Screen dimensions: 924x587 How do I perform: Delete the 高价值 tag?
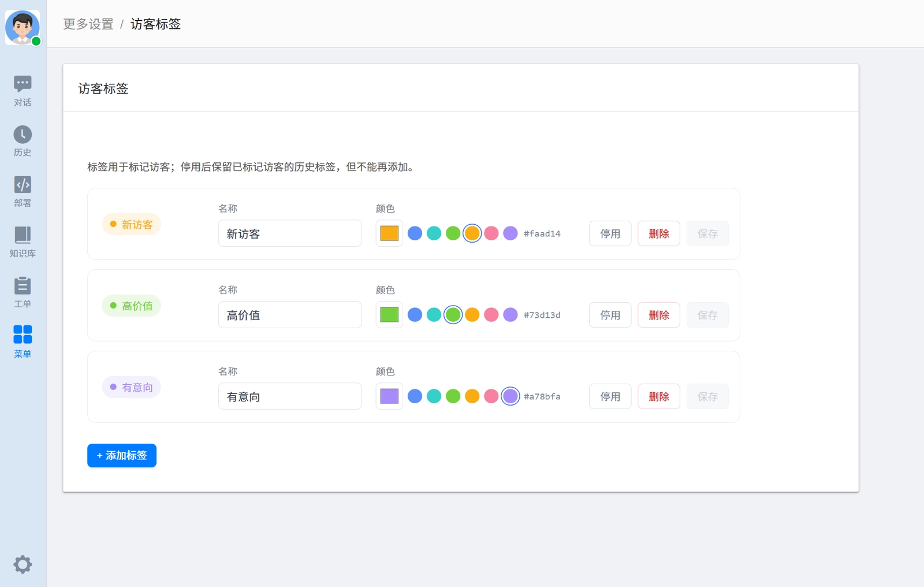pyautogui.click(x=658, y=315)
